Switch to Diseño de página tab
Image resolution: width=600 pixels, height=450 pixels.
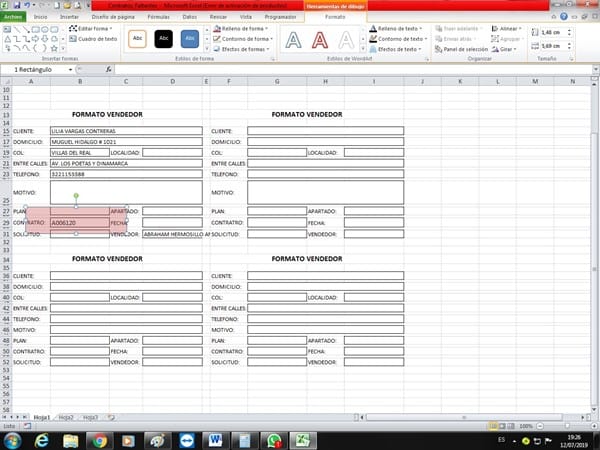(x=113, y=17)
